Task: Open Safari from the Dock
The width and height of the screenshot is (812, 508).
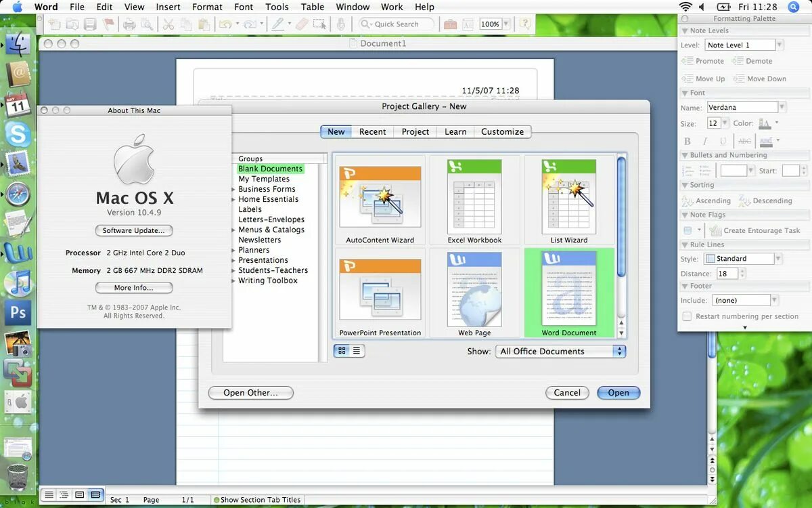Action: coord(18,194)
